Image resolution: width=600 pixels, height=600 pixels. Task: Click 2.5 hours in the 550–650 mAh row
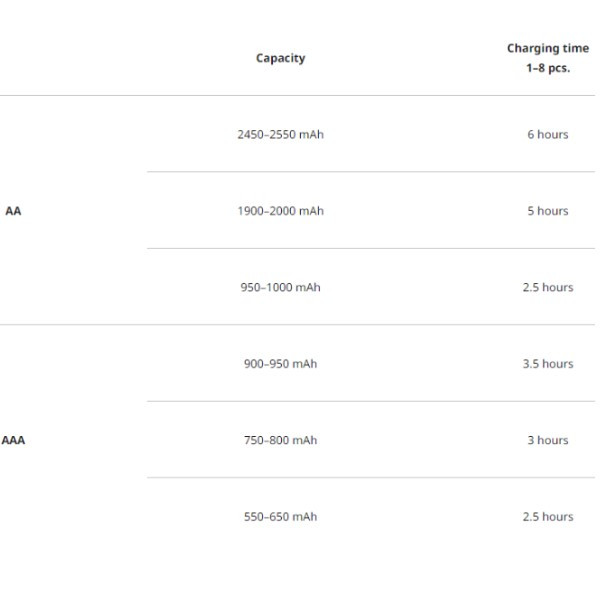point(548,517)
